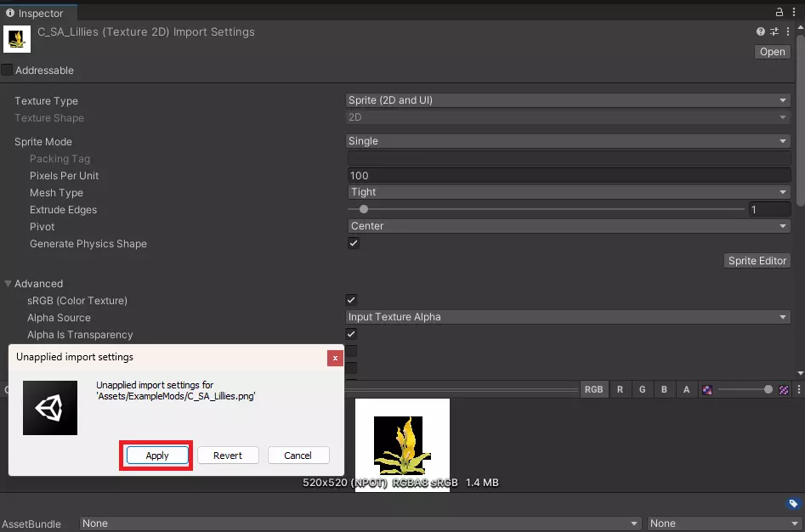Click the low mip level checkerboard icon
805x532 pixels.
click(x=707, y=390)
